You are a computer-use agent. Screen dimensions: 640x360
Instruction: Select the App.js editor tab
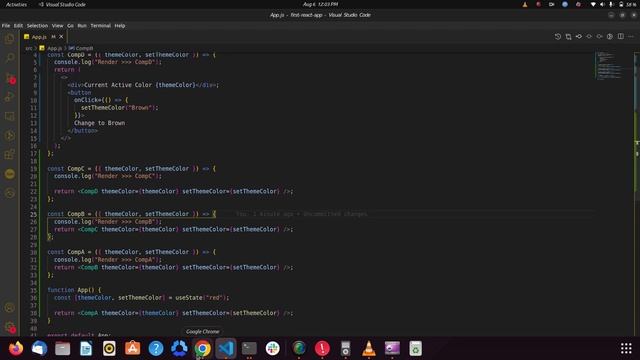(44, 37)
